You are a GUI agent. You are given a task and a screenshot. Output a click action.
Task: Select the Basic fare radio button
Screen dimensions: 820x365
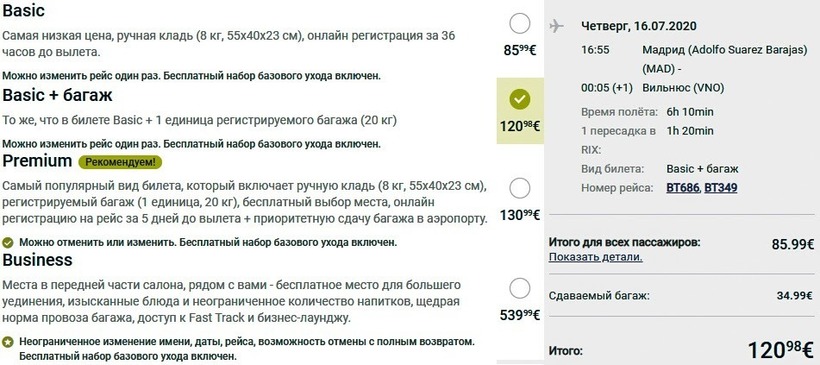(519, 24)
